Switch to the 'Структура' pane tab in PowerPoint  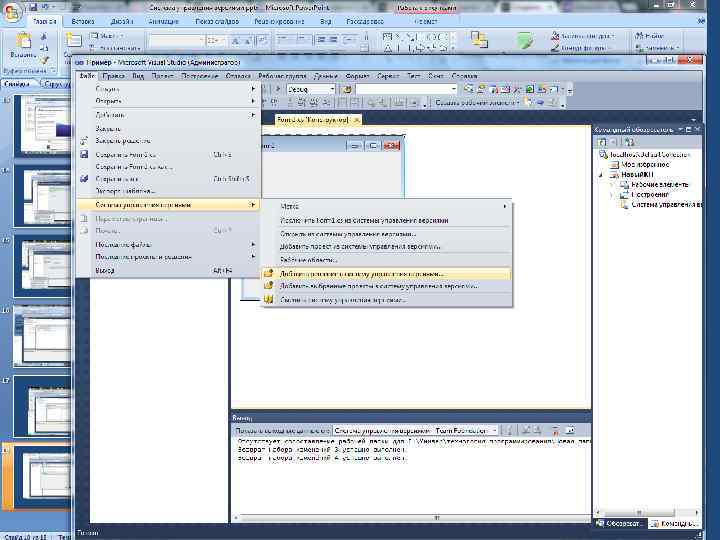point(55,84)
